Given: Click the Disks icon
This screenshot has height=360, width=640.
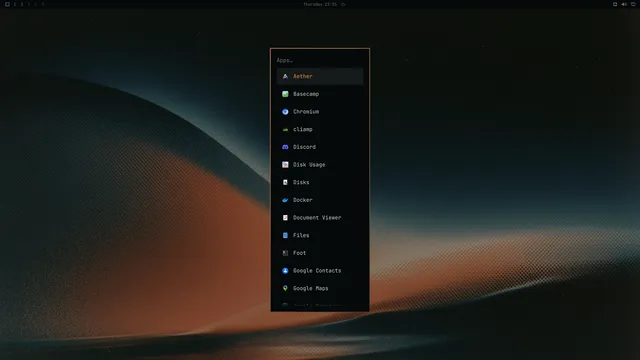Looking at the screenshot, I should pyautogui.click(x=285, y=182).
